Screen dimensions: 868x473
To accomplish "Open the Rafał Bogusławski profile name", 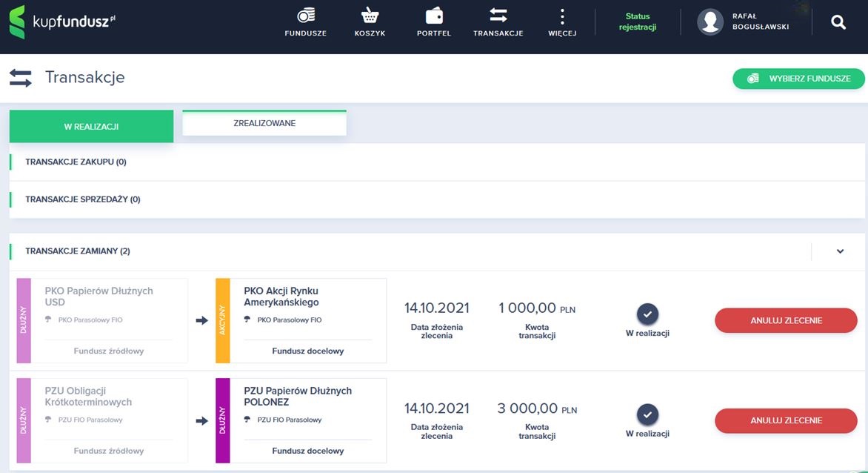I will coord(761,21).
